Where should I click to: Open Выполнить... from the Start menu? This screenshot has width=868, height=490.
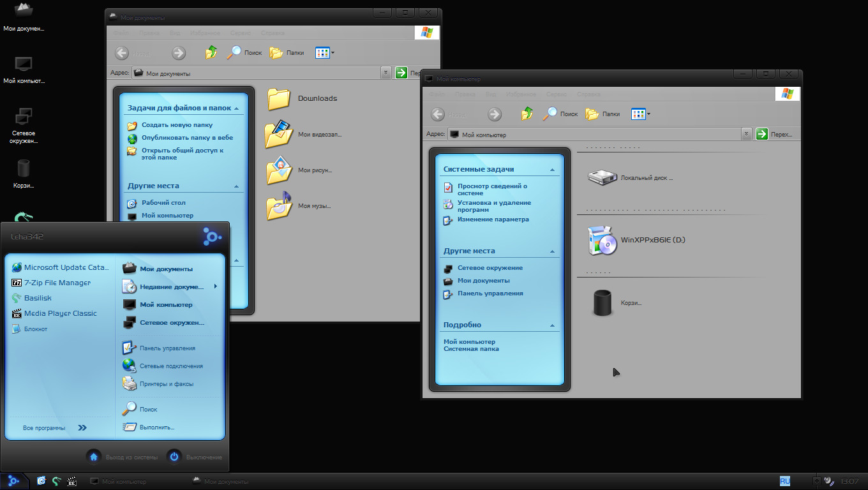[149, 427]
